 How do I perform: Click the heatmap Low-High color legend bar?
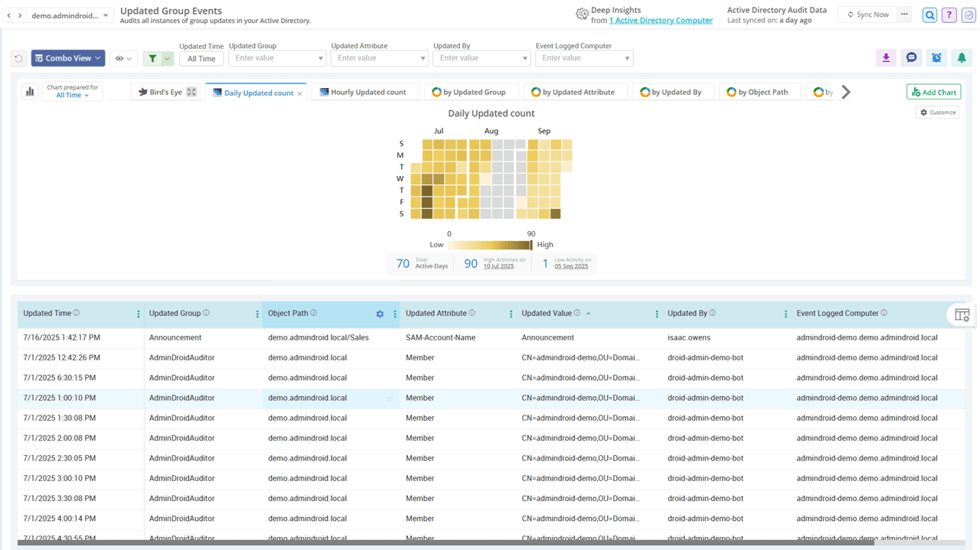click(x=489, y=245)
